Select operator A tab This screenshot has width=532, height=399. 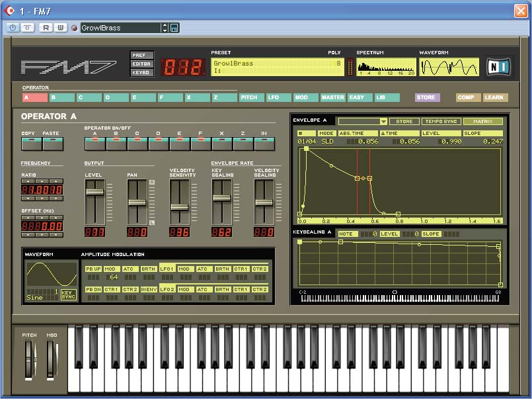click(35, 97)
